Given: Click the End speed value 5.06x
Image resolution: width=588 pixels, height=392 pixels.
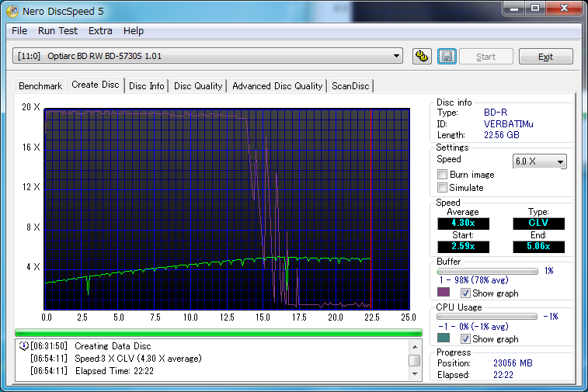Looking at the screenshot, I should [x=538, y=247].
